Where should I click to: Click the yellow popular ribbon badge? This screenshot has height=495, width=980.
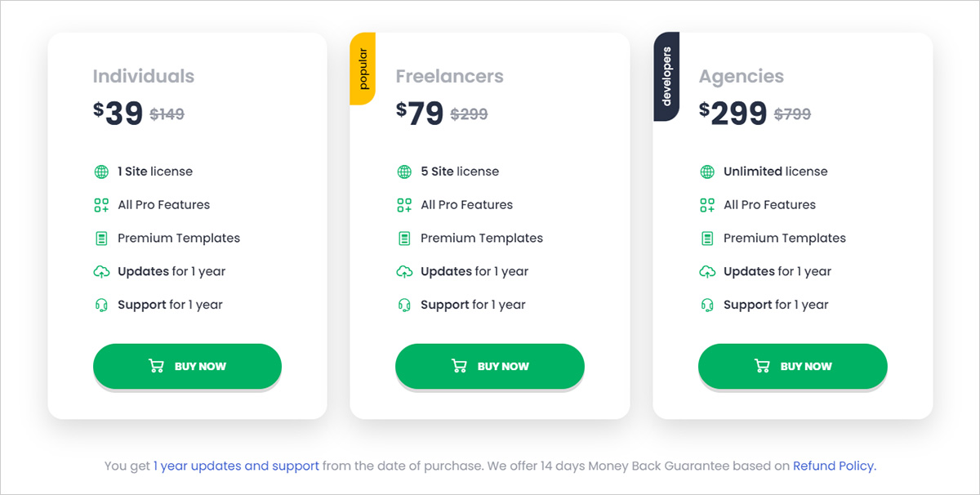[363, 69]
